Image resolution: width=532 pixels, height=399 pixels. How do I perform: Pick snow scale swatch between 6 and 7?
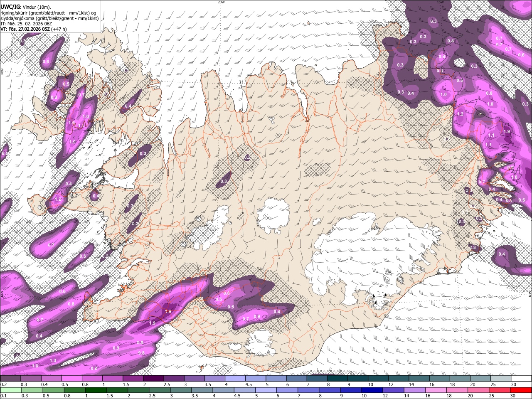[x=296, y=379]
